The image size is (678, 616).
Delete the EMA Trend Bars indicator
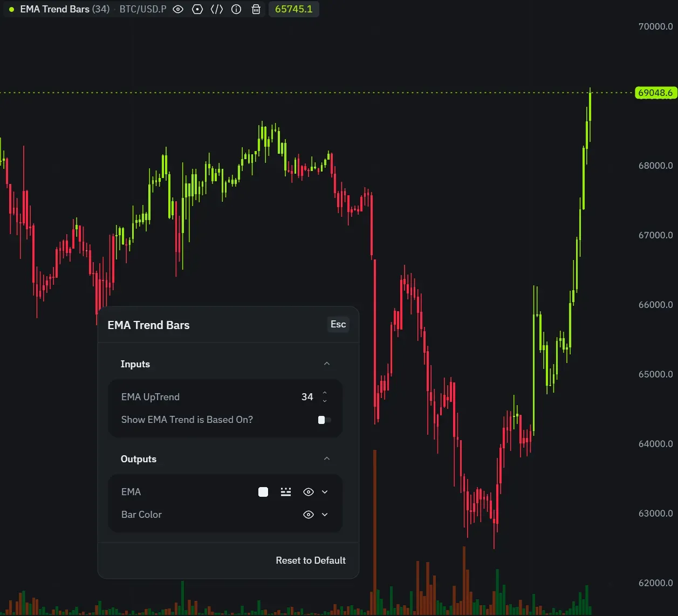[x=256, y=9]
